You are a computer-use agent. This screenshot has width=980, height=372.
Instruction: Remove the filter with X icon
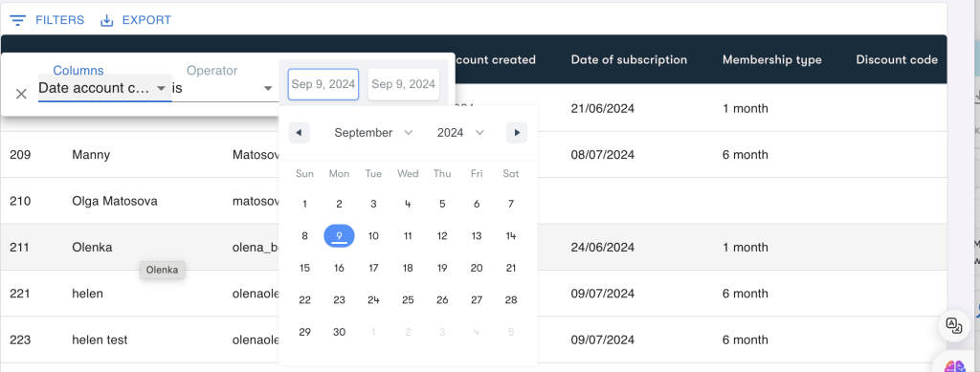(x=21, y=94)
